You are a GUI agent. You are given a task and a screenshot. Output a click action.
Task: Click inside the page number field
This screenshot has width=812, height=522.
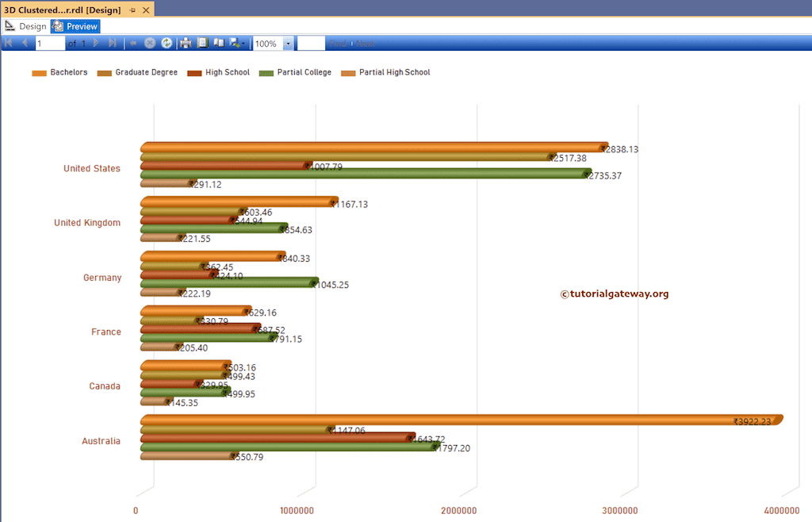tap(49, 43)
